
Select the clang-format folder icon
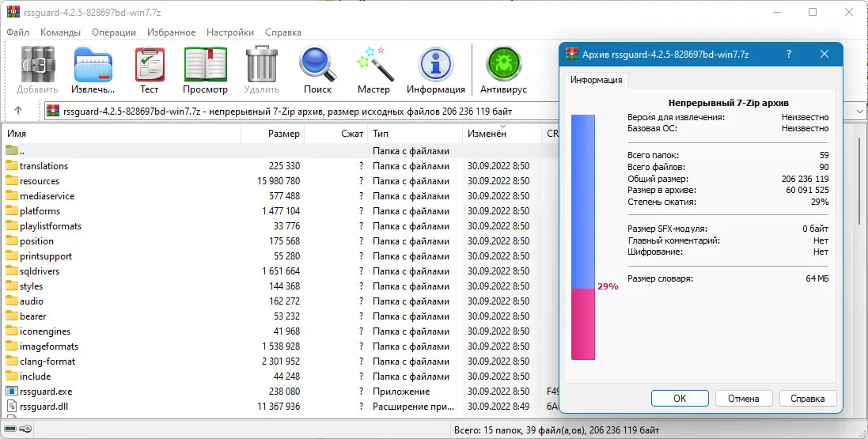(x=12, y=361)
